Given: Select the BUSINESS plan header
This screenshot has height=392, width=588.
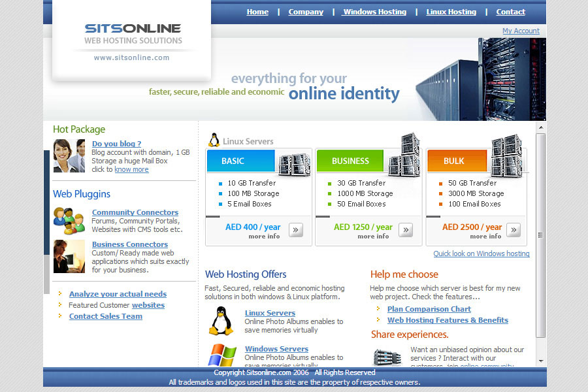Looking at the screenshot, I should (350, 161).
